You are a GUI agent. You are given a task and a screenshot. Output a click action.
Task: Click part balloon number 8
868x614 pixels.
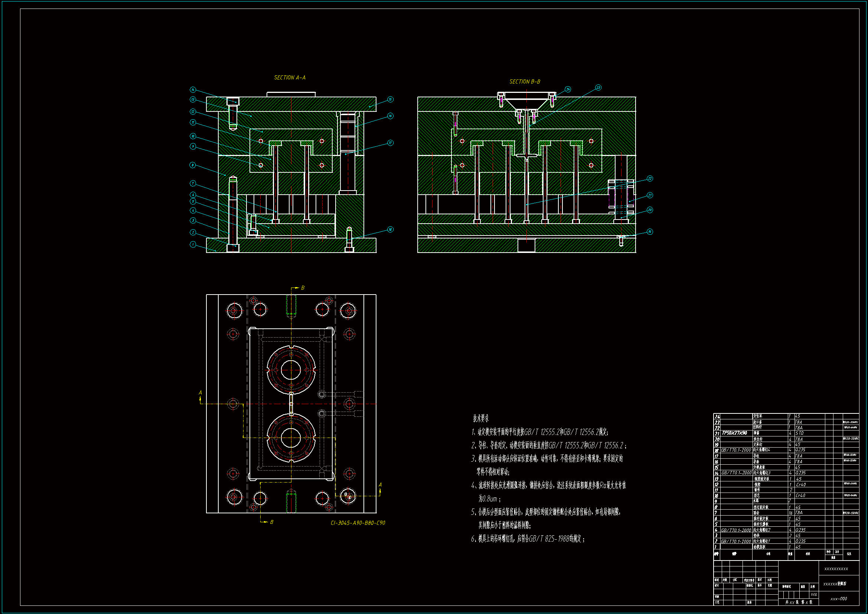click(x=193, y=165)
